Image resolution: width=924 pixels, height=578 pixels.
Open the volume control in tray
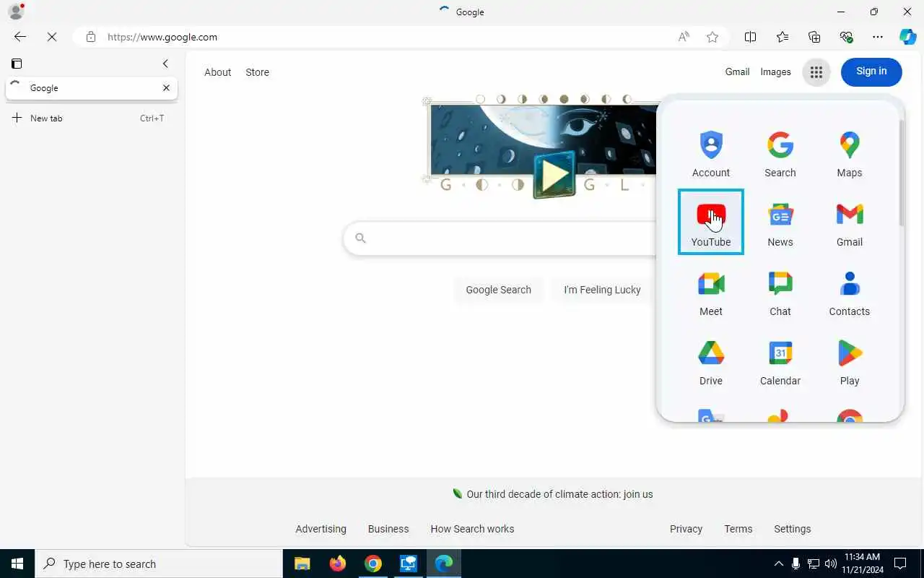(x=831, y=564)
